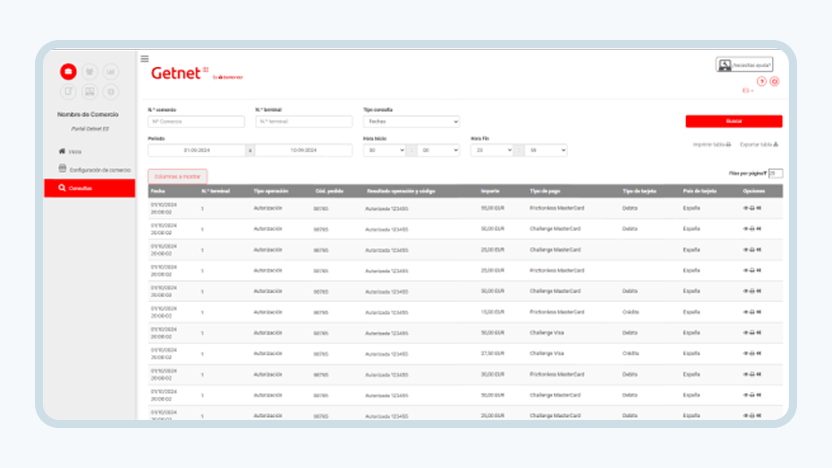This screenshot has height=468, width=832.
Task: Click the 15,00 EUR amount cell
Action: point(492,312)
